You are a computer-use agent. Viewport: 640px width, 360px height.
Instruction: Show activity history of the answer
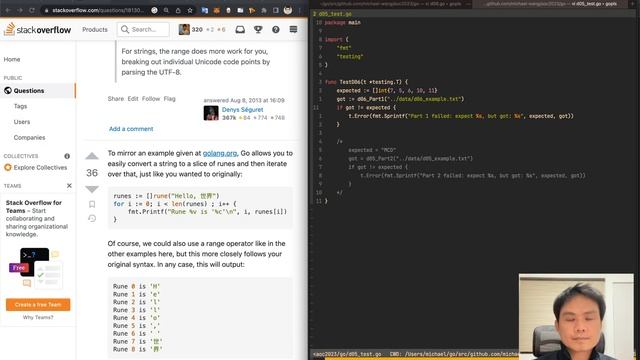click(92, 218)
